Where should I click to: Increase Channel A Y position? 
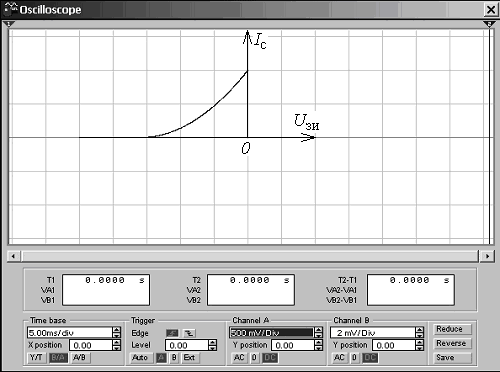click(319, 342)
